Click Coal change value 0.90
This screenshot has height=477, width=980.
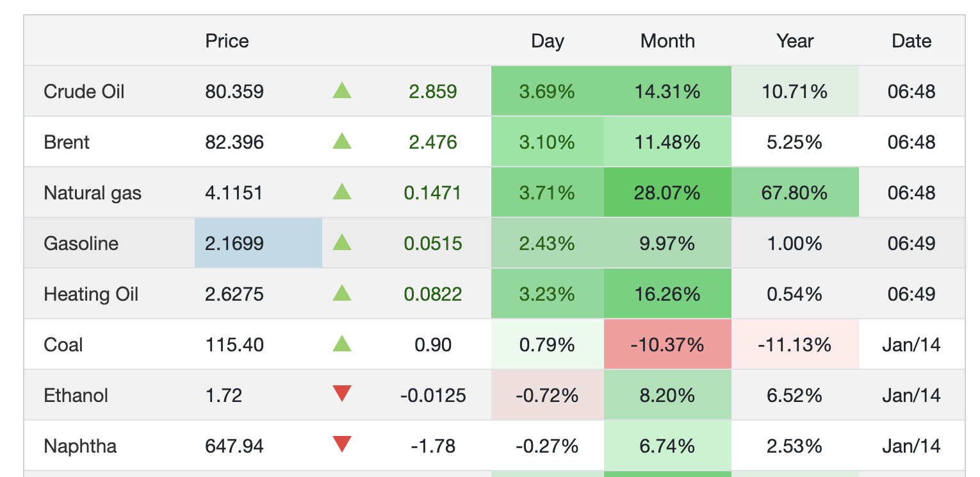point(433,345)
